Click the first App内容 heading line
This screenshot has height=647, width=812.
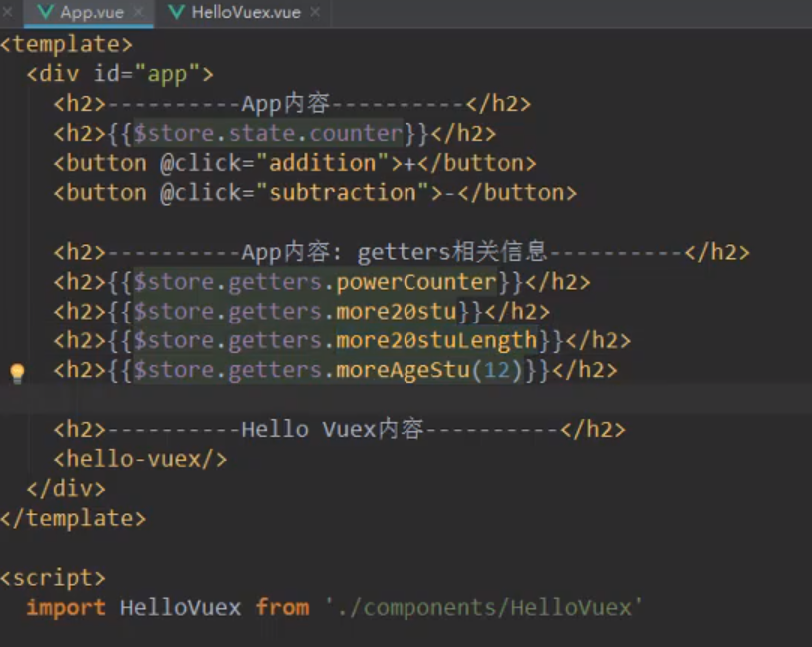click(293, 104)
